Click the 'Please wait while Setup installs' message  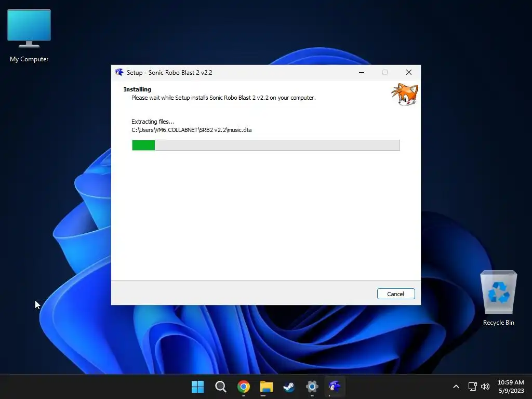[x=223, y=98]
